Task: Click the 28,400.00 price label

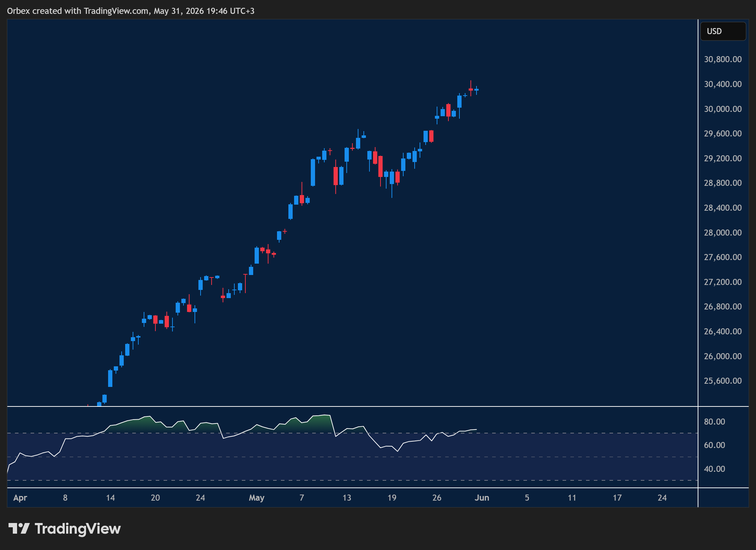Action: (x=723, y=208)
